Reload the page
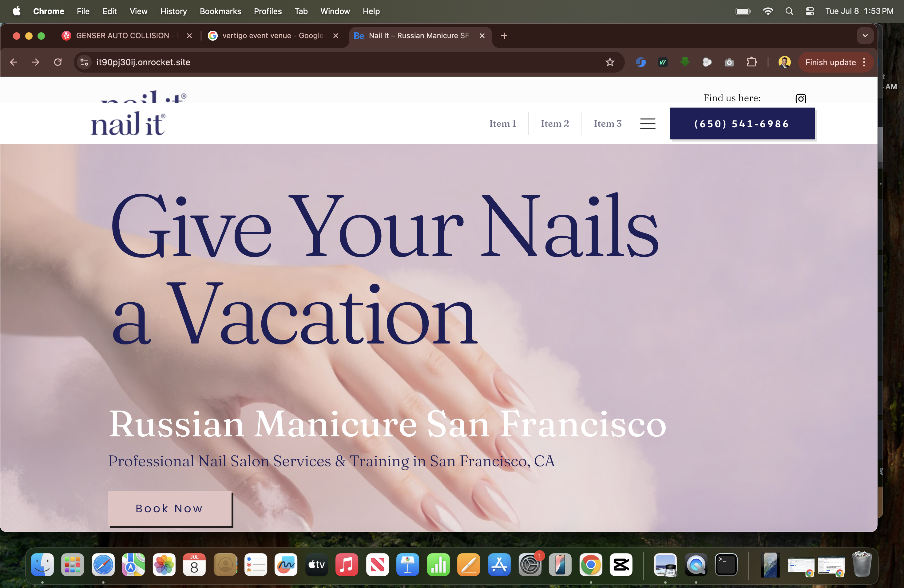The image size is (904, 588). click(x=58, y=62)
